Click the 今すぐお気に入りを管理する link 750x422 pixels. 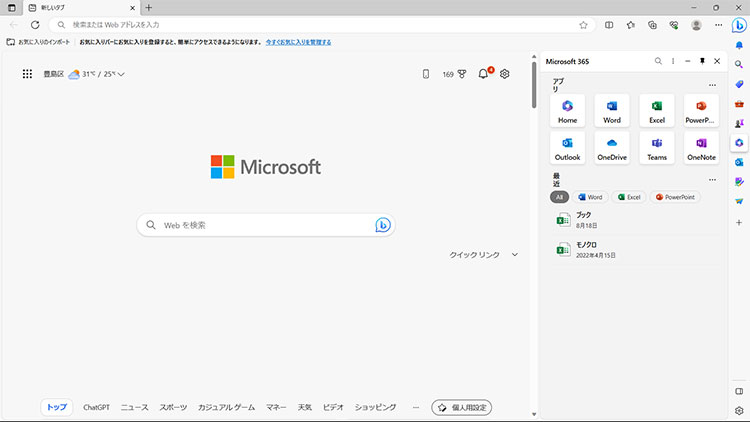[x=298, y=42]
